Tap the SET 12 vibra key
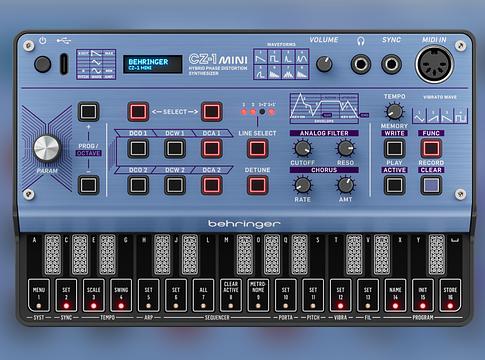 tap(340, 295)
